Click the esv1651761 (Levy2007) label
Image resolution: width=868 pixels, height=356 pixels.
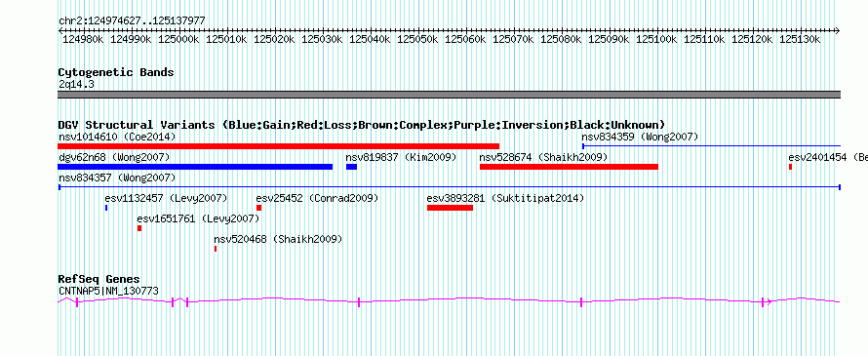click(198, 218)
